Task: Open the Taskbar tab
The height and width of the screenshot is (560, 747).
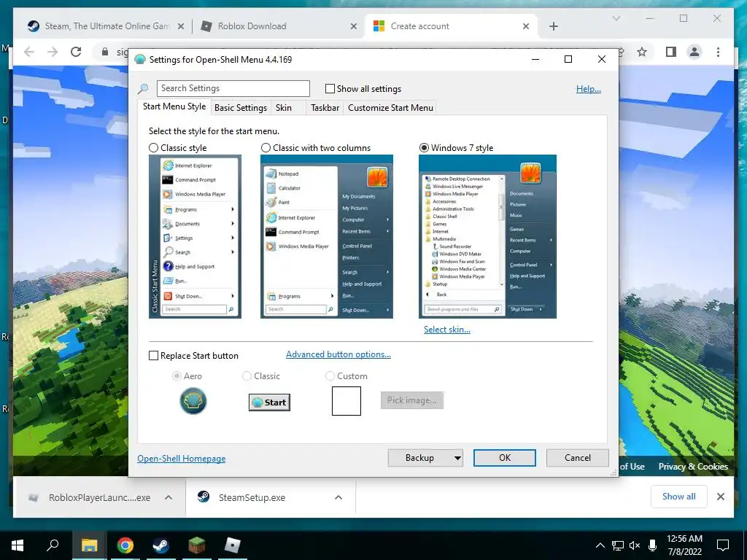Action: coord(325,108)
